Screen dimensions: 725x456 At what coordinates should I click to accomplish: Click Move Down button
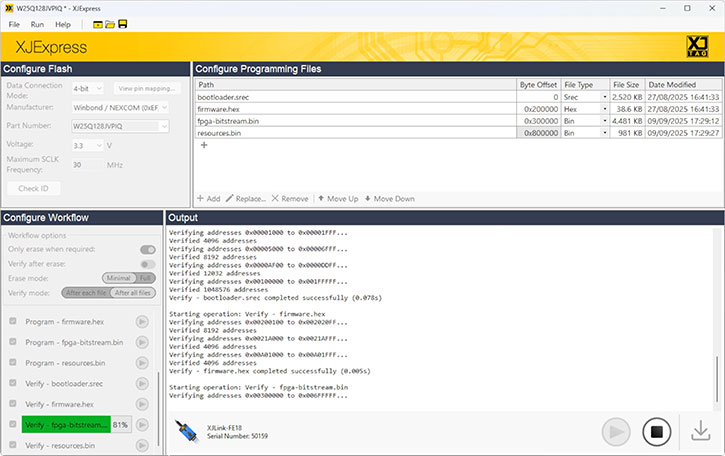(389, 199)
